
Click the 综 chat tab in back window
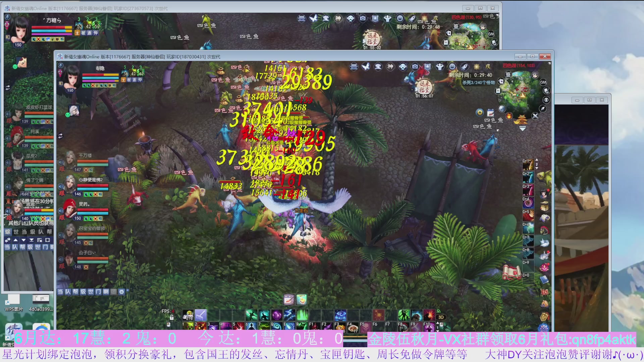pyautogui.click(x=8, y=232)
